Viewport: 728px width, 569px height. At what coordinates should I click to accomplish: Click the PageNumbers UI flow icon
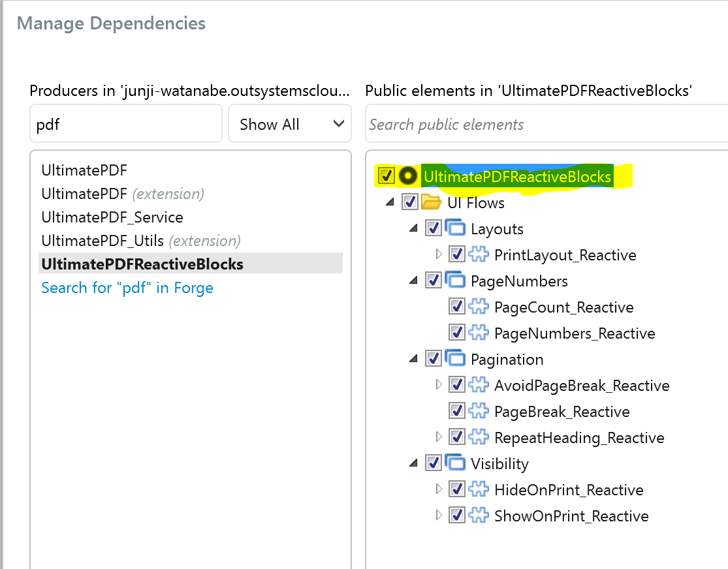[x=456, y=281]
